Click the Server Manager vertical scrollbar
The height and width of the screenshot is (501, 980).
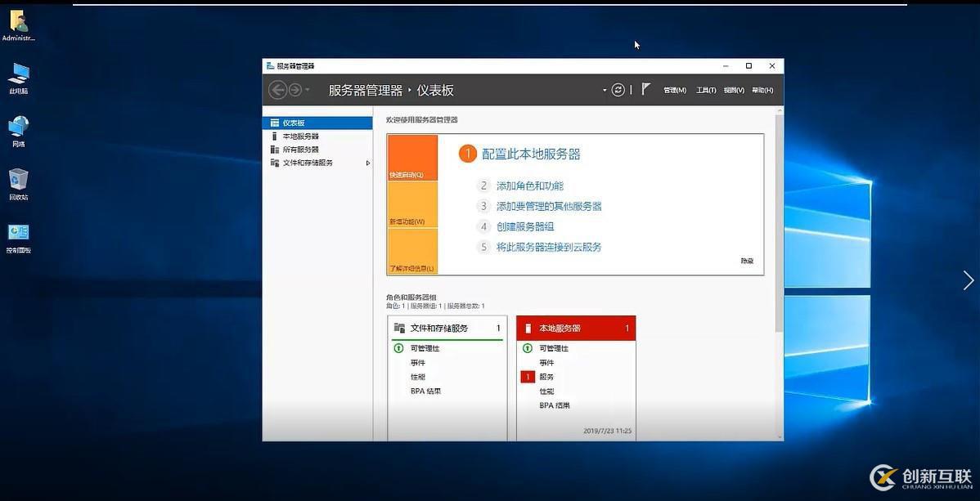pyautogui.click(x=779, y=222)
